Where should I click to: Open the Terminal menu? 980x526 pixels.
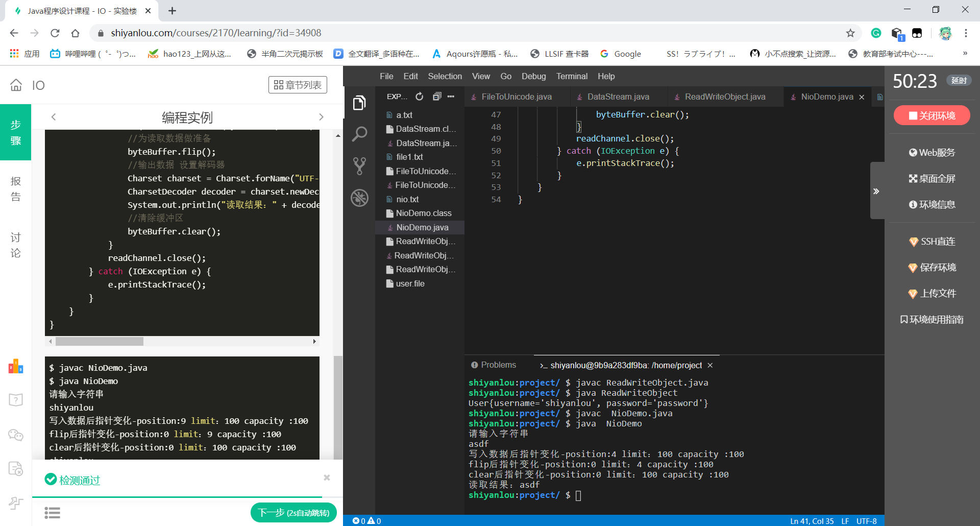572,76
